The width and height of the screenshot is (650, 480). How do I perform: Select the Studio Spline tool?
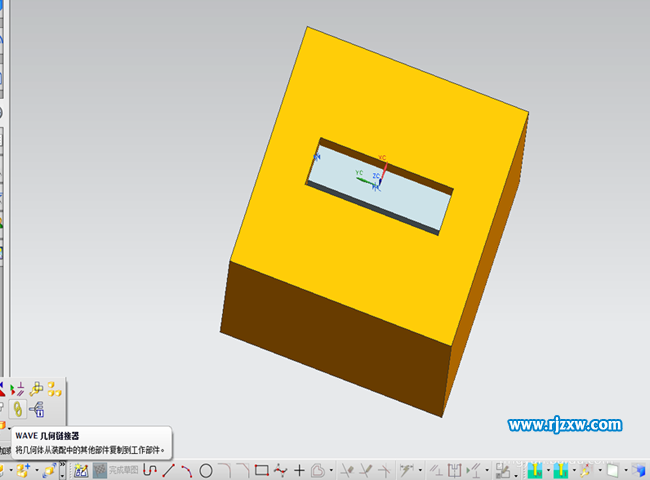[x=281, y=470]
